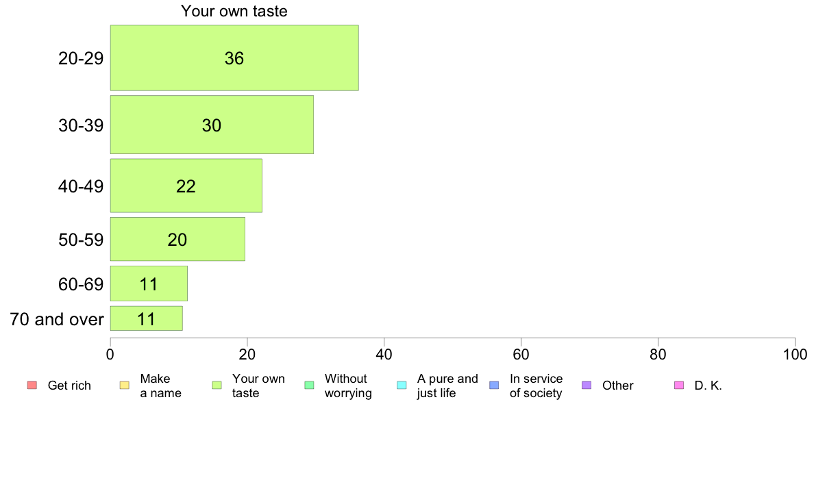814x504 pixels.
Task: Click the 70 and over bar
Action: (x=147, y=318)
